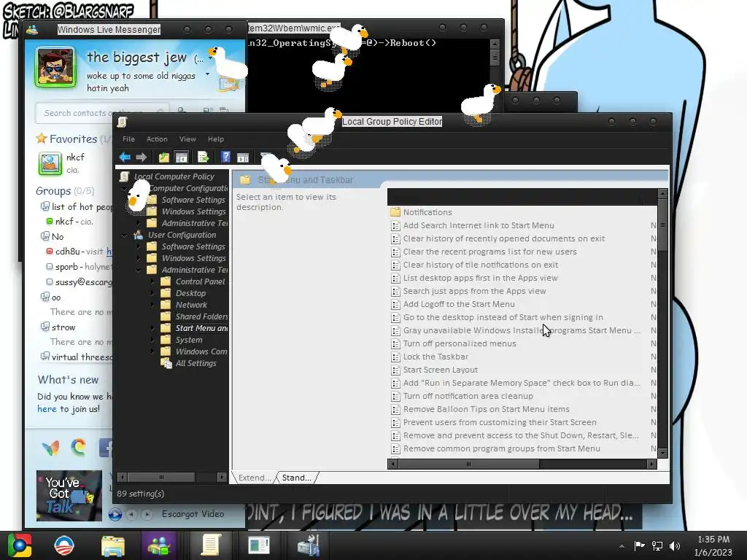Click the network tray icon
Image resolution: width=747 pixels, height=560 pixels.
657,546
